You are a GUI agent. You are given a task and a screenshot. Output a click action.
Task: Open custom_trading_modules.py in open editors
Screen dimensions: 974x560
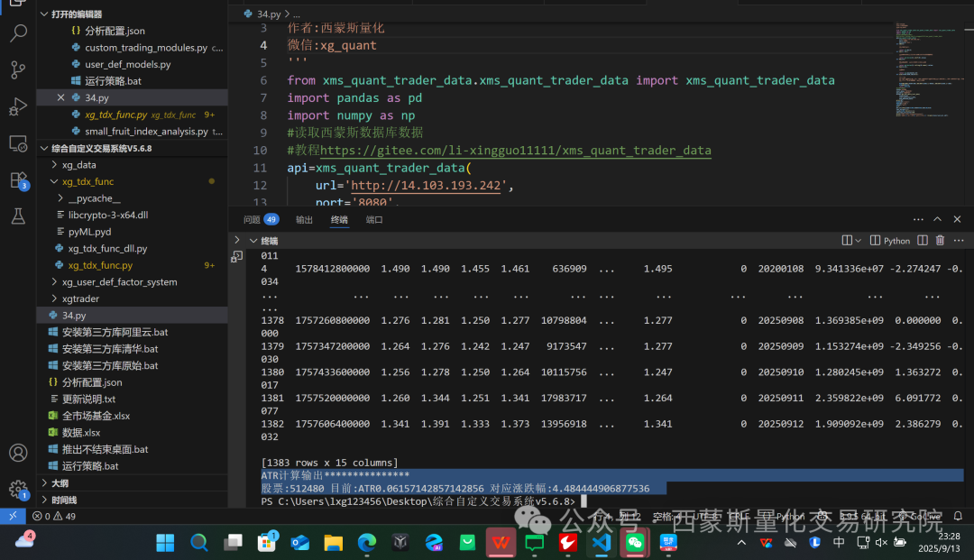pyautogui.click(x=146, y=47)
